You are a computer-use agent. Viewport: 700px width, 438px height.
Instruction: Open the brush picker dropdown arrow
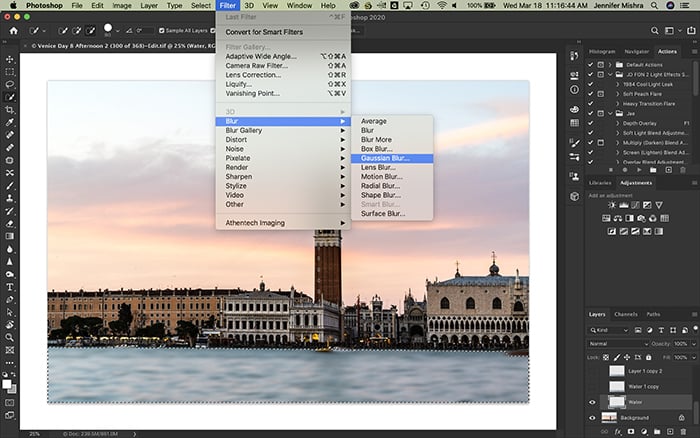tap(117, 31)
